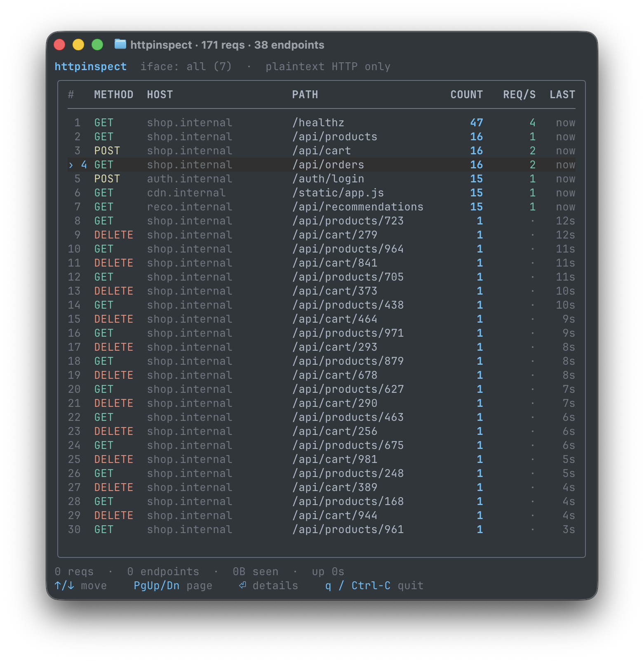The height and width of the screenshot is (661, 644).
Task: Click the REQ/S column header
Action: (x=519, y=94)
